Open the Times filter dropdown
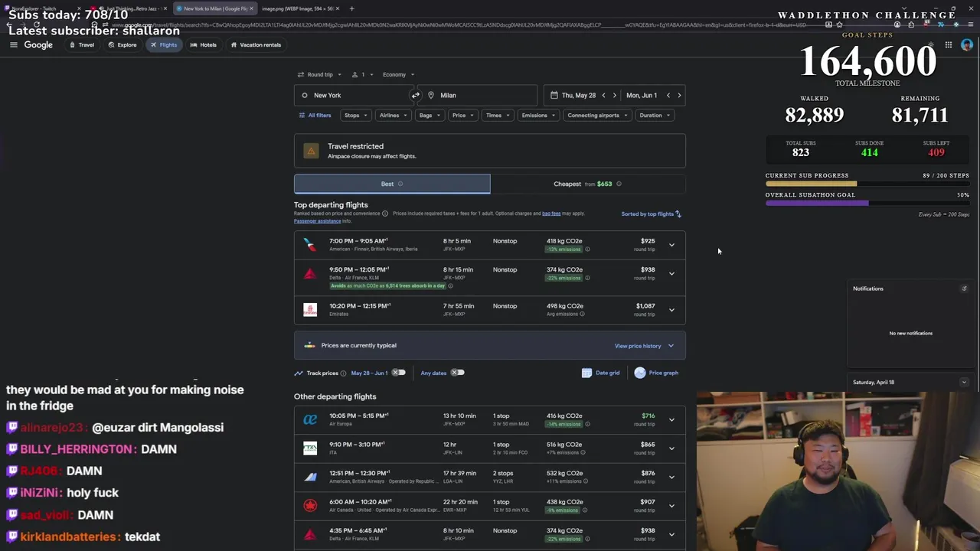Screen dimensions: 980x551 click(x=498, y=116)
